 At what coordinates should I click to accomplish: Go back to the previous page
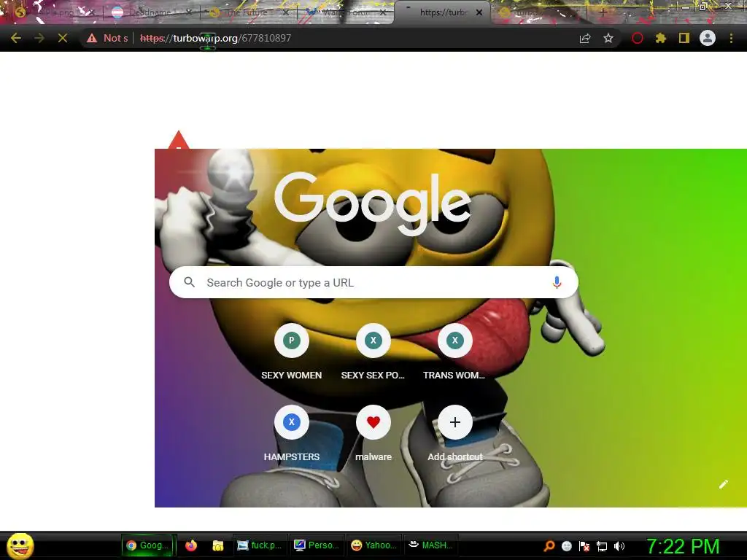point(16,38)
